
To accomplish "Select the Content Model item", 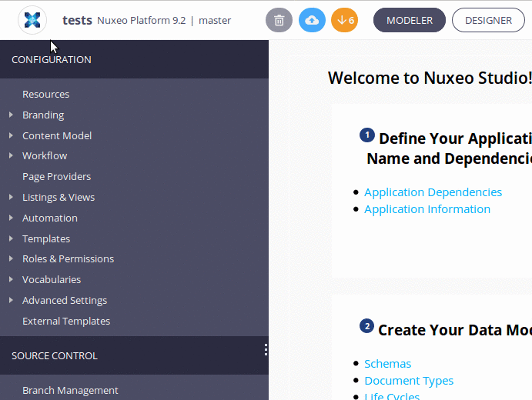I will pos(57,135).
